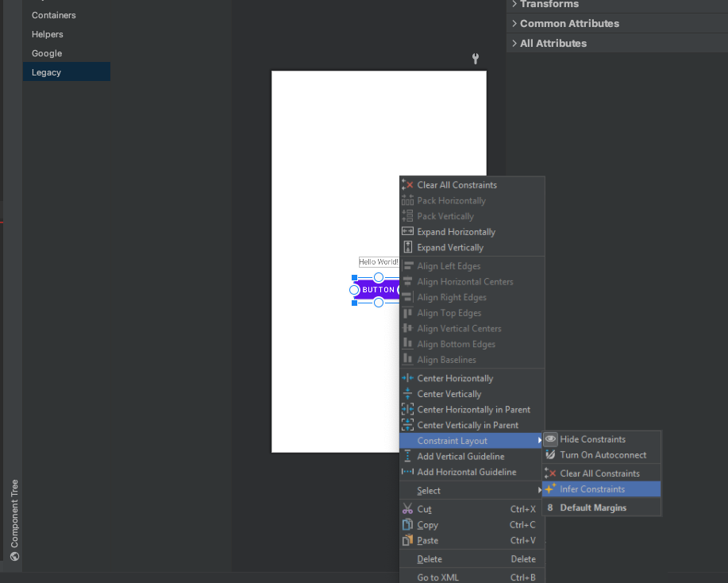This screenshot has height=583, width=728.
Task: Click the bottom constraint anchor circle of the button
Action: [x=379, y=303]
